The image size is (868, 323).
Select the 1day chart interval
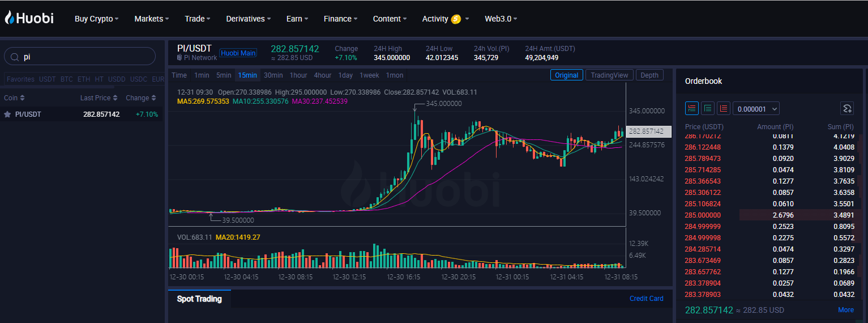(345, 75)
